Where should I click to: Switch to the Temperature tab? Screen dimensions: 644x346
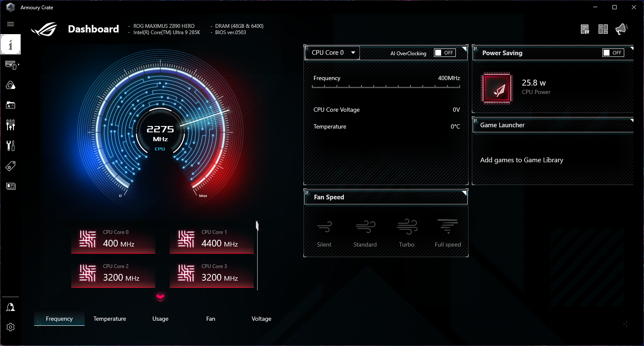[x=109, y=319]
